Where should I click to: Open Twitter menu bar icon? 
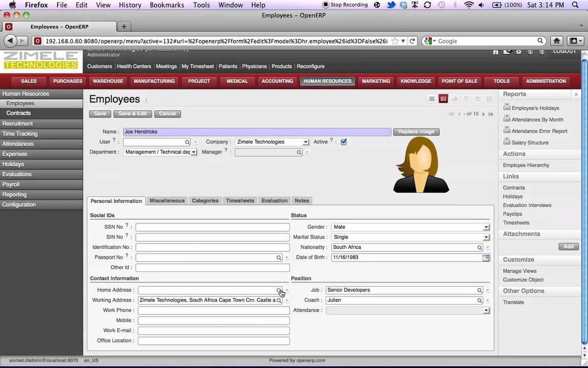(x=391, y=5)
